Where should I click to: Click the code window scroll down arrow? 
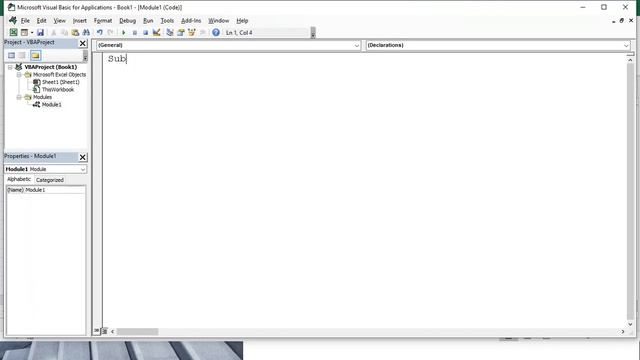(630, 324)
